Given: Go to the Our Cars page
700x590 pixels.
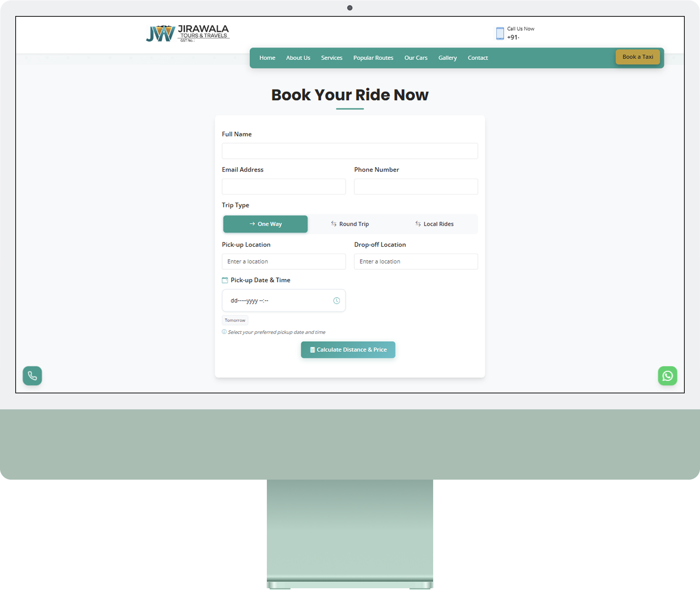Looking at the screenshot, I should coord(416,58).
